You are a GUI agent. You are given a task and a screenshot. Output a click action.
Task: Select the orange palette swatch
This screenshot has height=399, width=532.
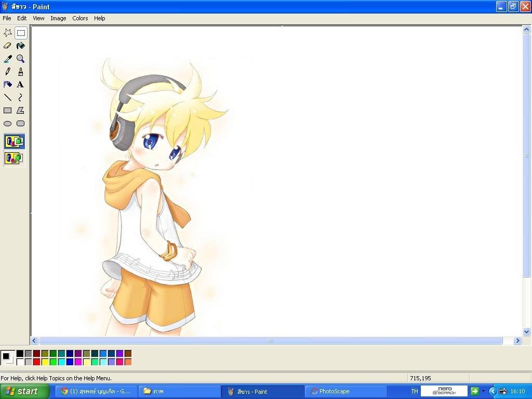click(128, 362)
